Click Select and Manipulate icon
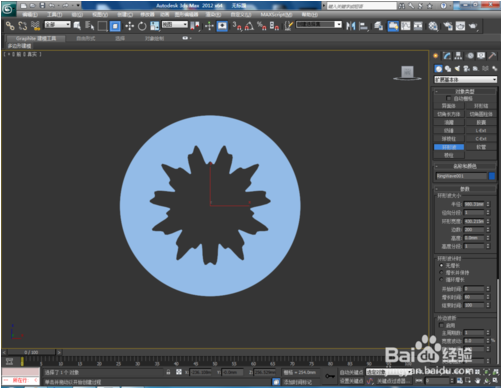 point(209,26)
